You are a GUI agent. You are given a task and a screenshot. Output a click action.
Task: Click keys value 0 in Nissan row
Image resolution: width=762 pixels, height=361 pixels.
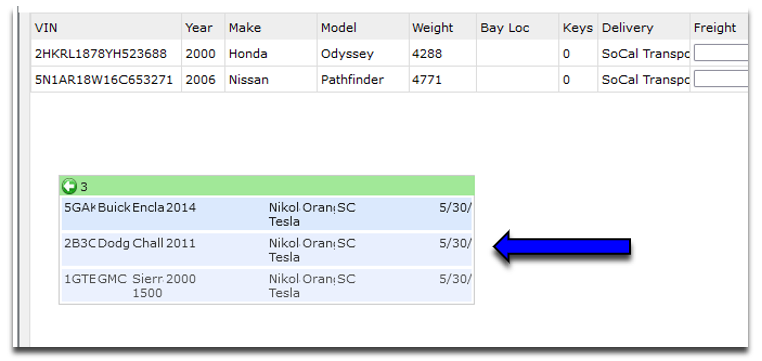(x=566, y=79)
